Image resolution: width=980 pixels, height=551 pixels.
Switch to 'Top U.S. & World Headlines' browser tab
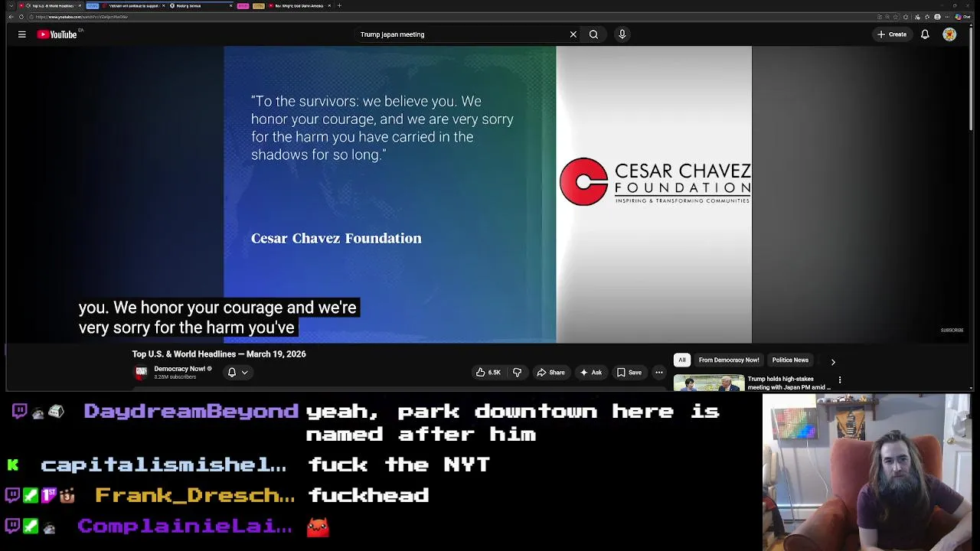(50, 6)
